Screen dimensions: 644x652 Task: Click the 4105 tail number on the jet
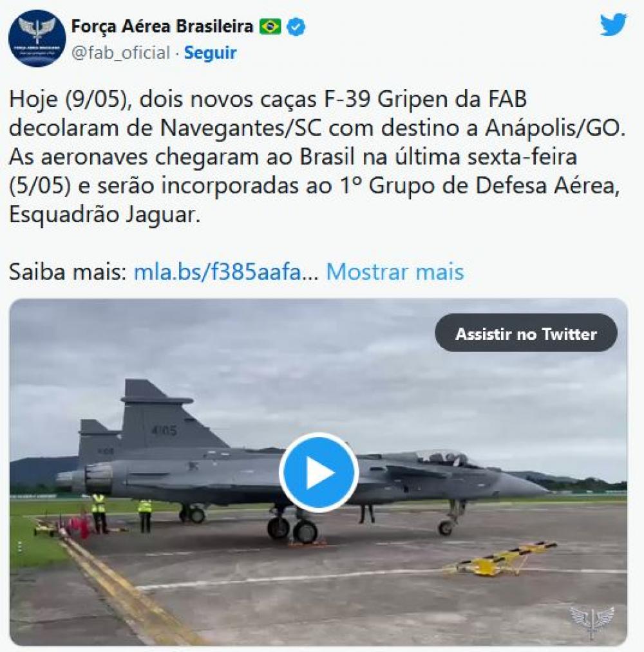click(164, 431)
